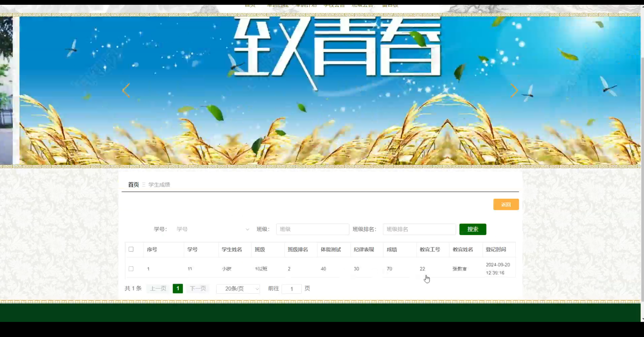Click the 学生成绩 breadcrumb item
Viewport: 644px width, 337px height.
159,185
